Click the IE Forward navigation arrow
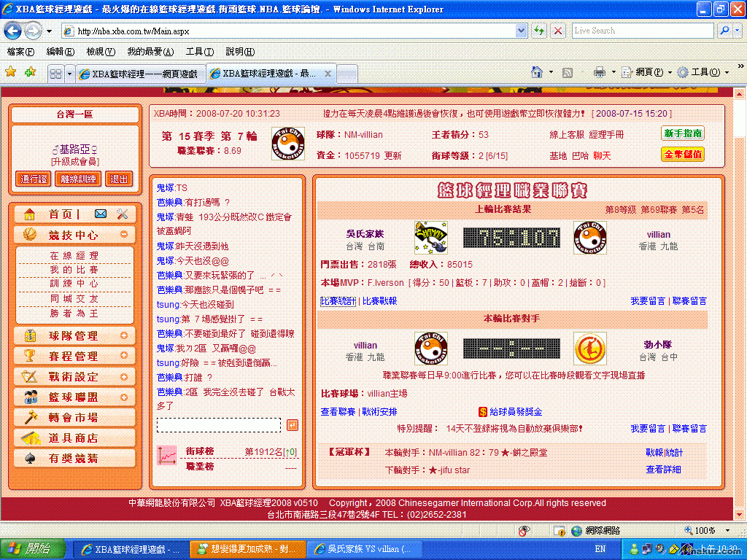Screen dimensions: 747x560 click(33, 31)
